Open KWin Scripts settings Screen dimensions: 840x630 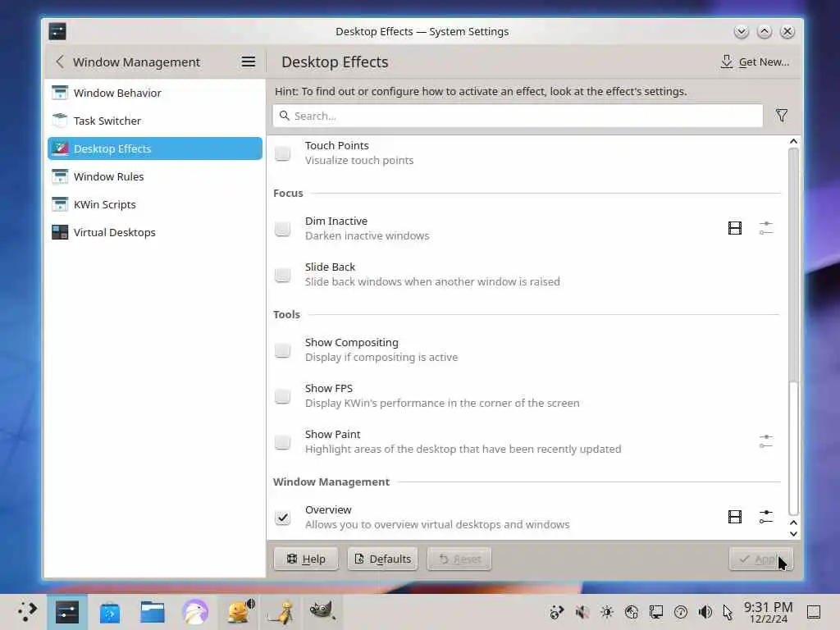[155, 204]
